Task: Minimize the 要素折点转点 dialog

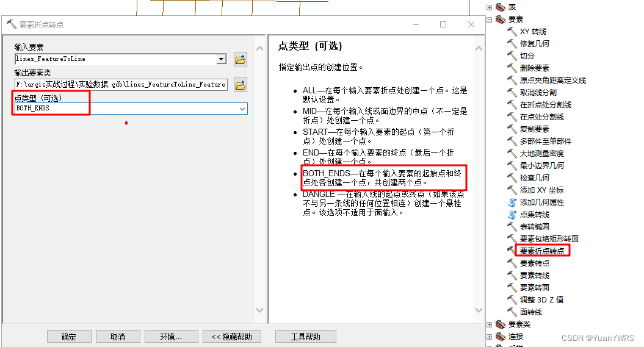Action: point(416,24)
